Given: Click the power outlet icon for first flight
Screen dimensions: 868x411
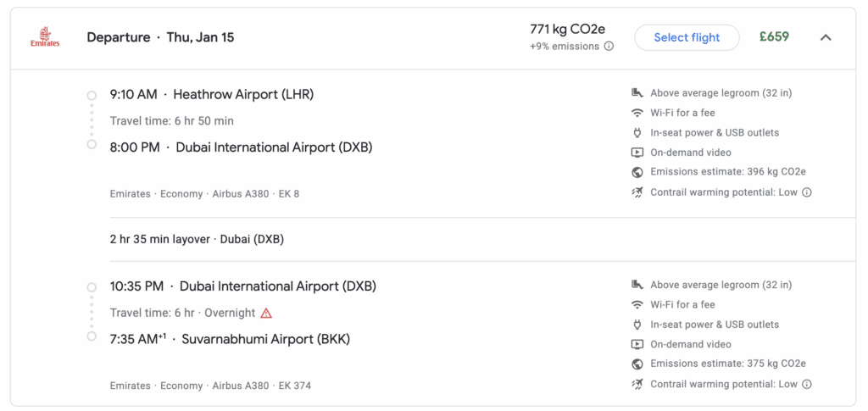Looking at the screenshot, I should [637, 133].
